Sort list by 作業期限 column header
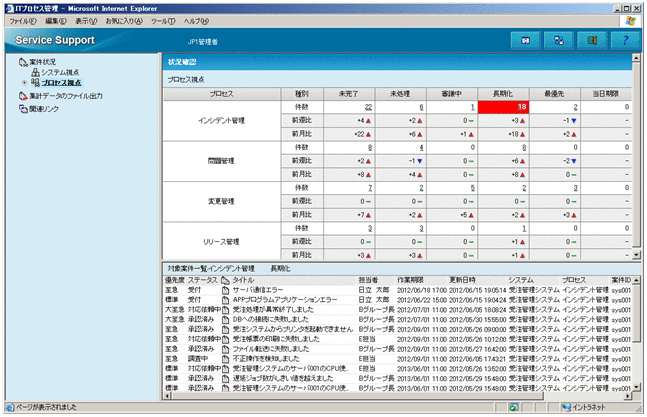Screen dimensions: 647x417 (412, 280)
